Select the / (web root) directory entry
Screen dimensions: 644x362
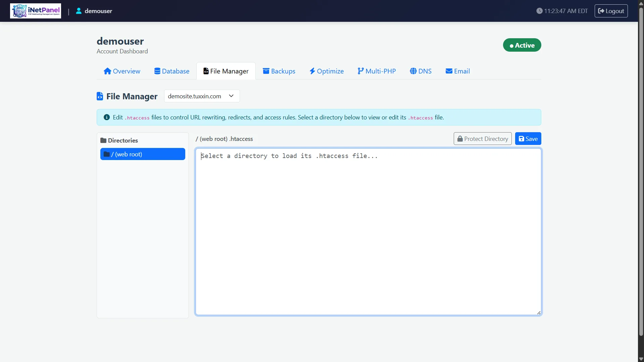click(142, 154)
